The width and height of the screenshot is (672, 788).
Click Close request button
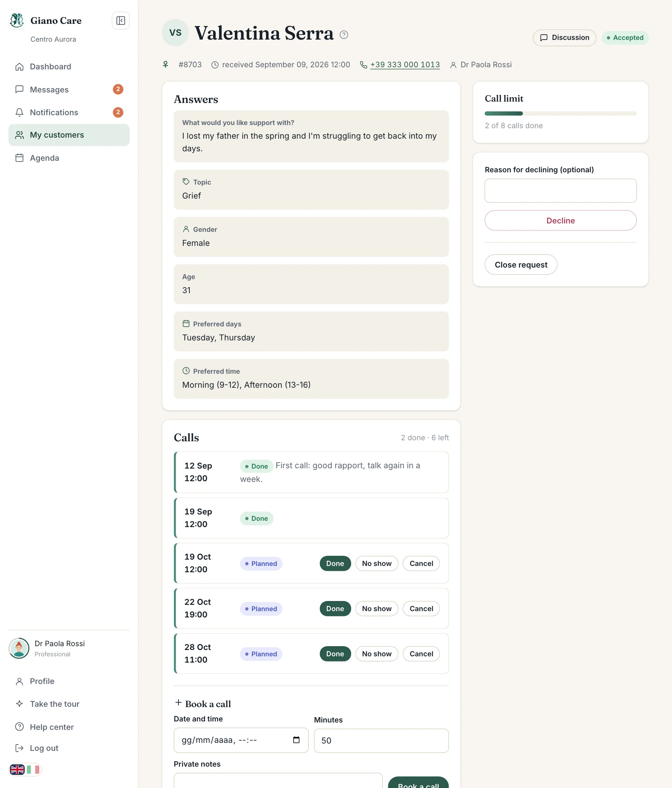521,265
